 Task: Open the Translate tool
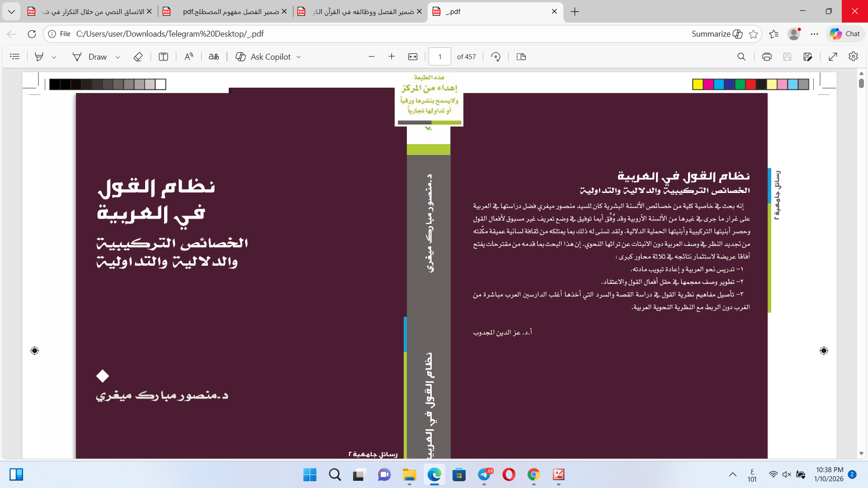(214, 56)
